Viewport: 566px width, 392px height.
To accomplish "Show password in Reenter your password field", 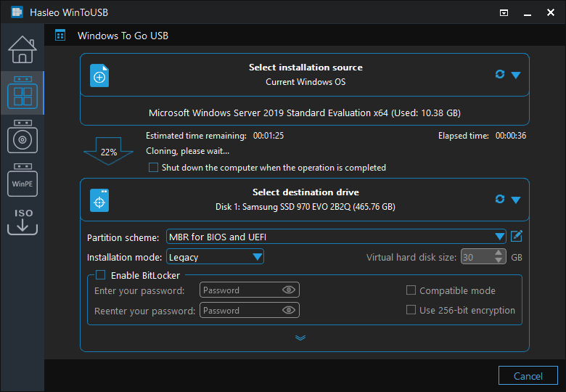I will tap(289, 310).
